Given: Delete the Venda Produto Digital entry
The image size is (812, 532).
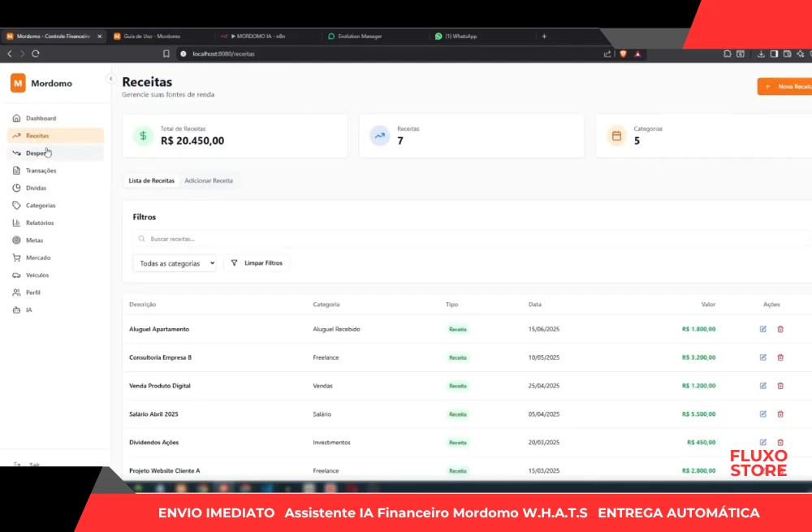Looking at the screenshot, I should [780, 386].
